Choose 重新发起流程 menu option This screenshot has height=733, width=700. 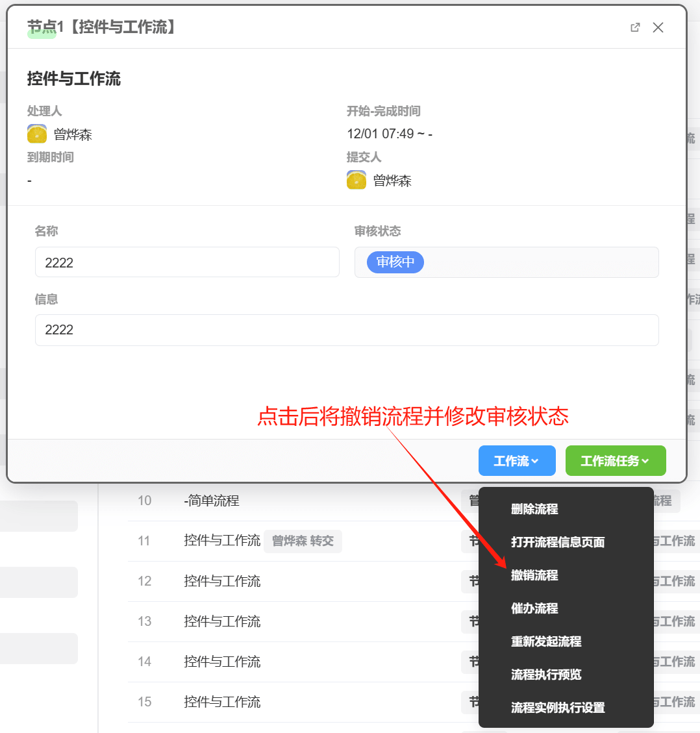coord(546,641)
